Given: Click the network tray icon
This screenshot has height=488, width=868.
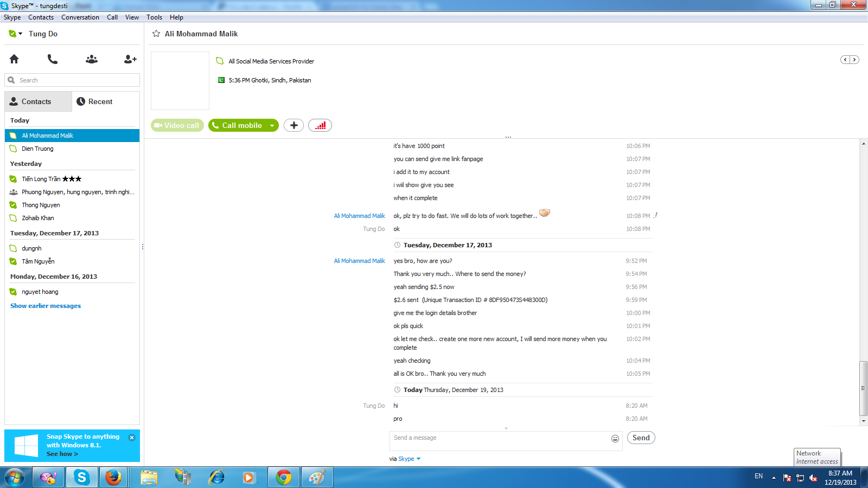Looking at the screenshot, I should (800, 478).
